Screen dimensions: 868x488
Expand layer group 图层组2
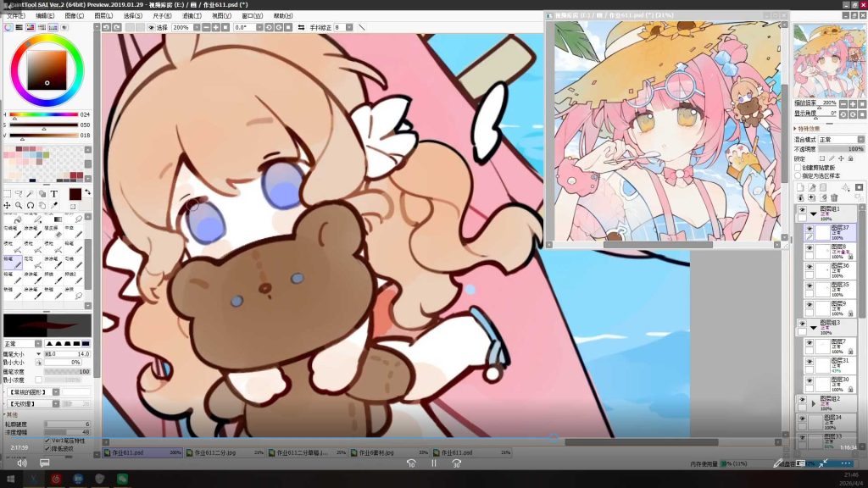(x=813, y=403)
